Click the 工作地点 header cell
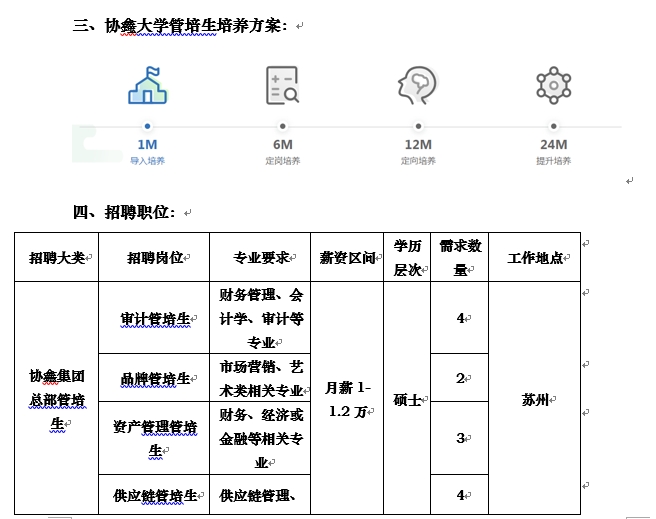This screenshot has height=519, width=656. [x=534, y=257]
